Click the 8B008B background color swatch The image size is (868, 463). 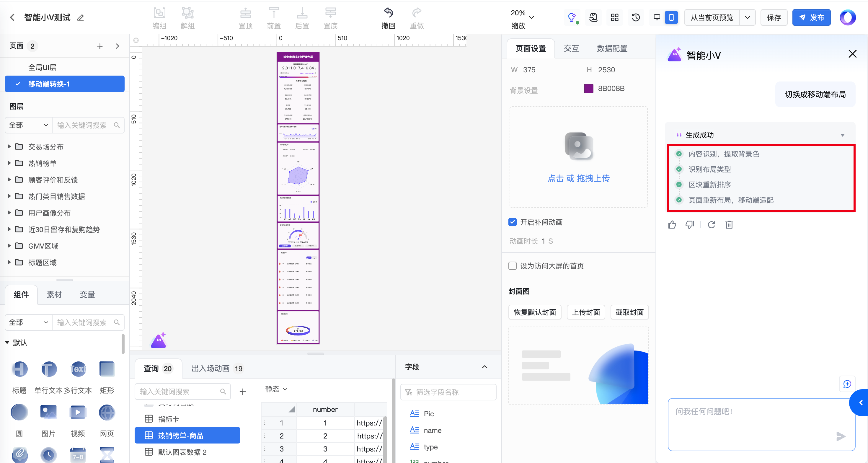coord(588,89)
